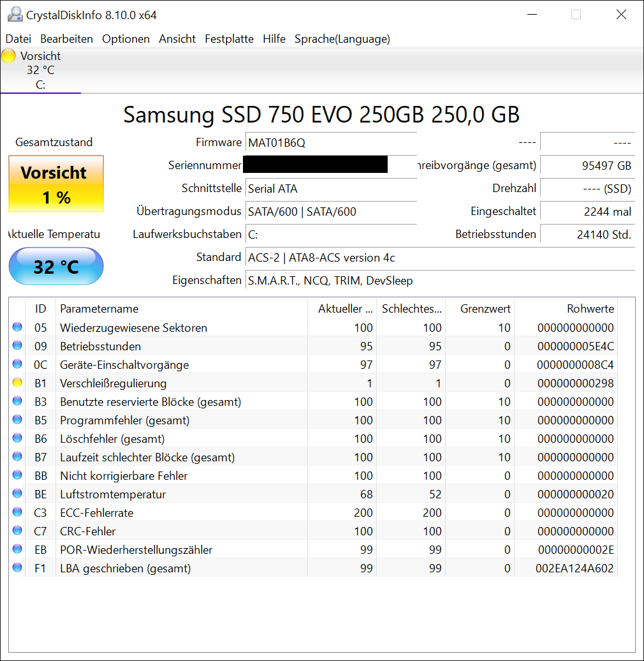Click the Parametername column header
The height and width of the screenshot is (661, 644).
click(x=182, y=309)
